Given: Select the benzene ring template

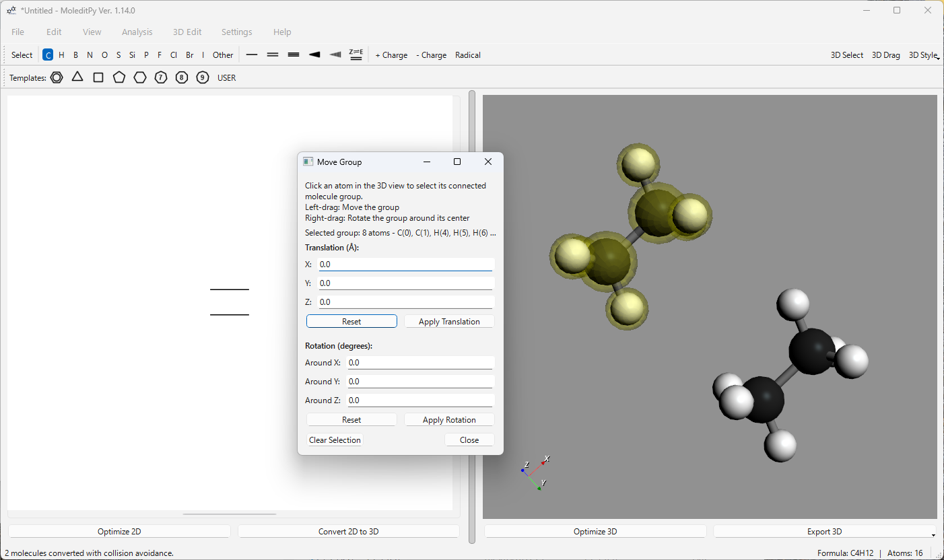Looking at the screenshot, I should point(57,77).
